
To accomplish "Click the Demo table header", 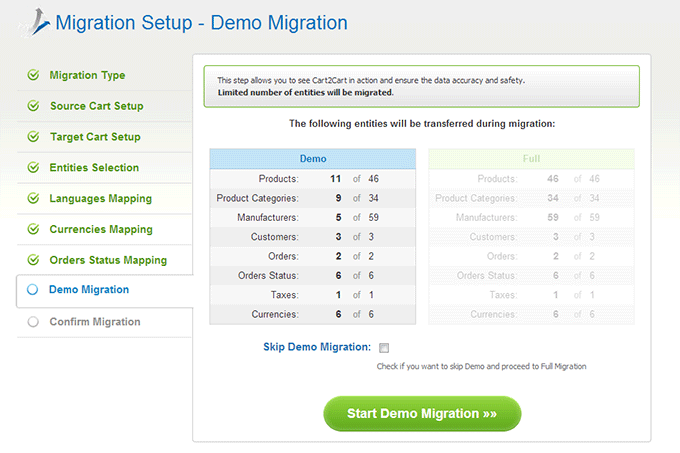I will click(313, 159).
